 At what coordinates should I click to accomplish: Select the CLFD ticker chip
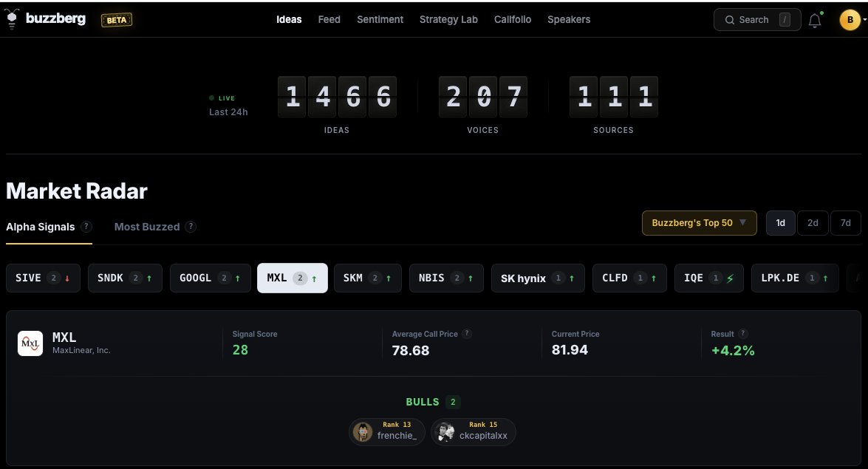tap(629, 278)
